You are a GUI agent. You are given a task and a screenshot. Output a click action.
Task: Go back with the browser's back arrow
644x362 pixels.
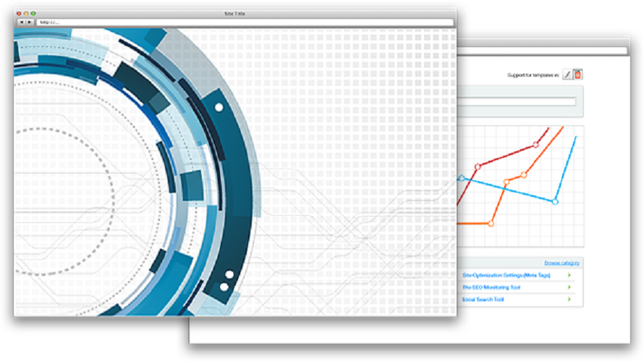tap(22, 22)
